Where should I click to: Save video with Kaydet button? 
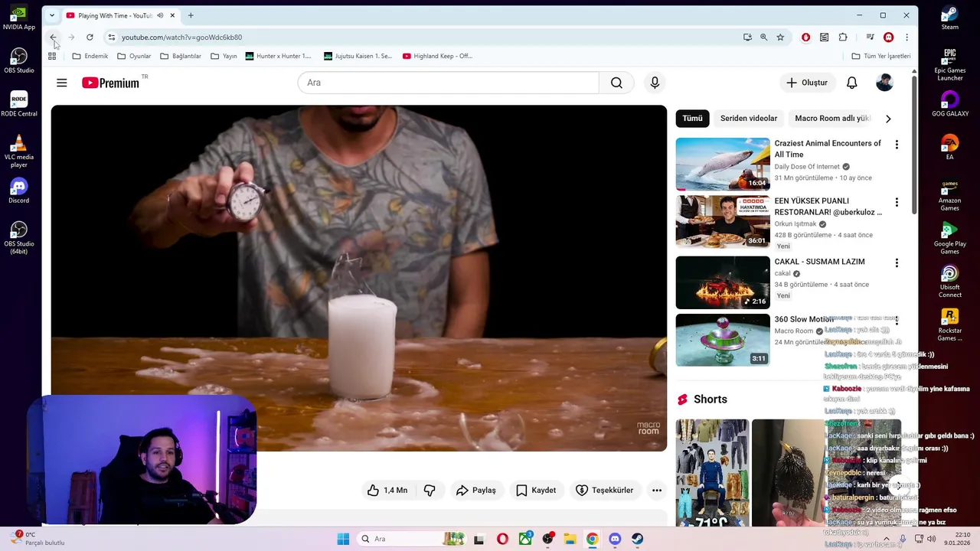[536, 491]
